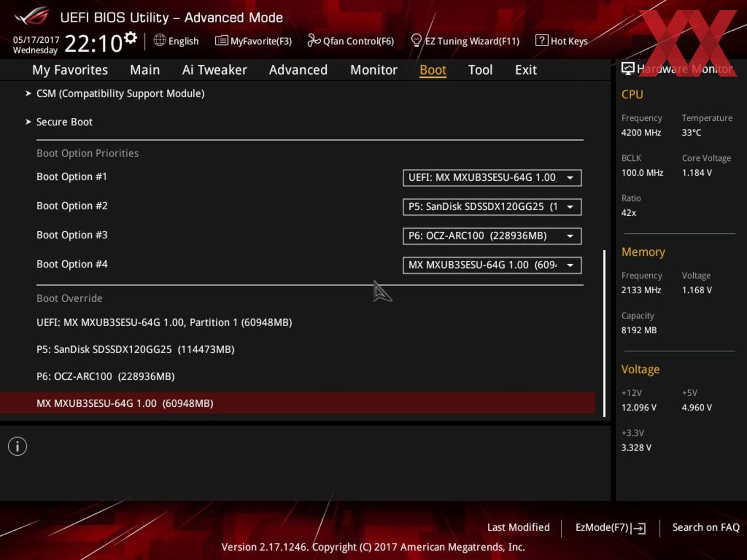Click the MyFavorite list icon
Image resolution: width=747 pixels, height=560 pixels.
pyautogui.click(x=221, y=41)
